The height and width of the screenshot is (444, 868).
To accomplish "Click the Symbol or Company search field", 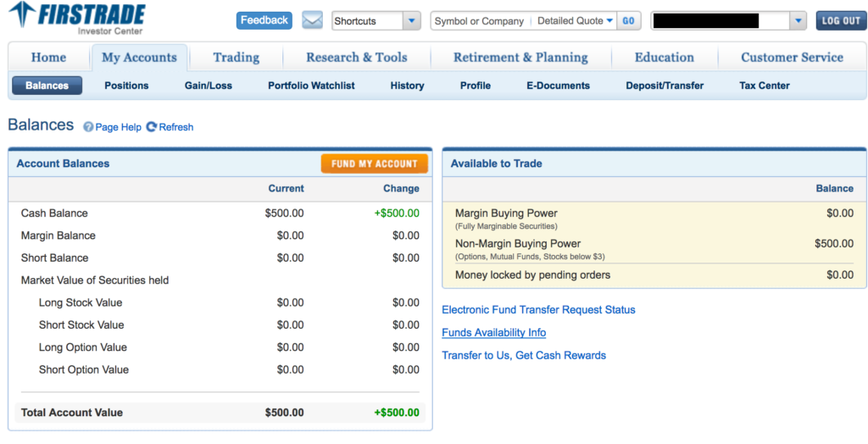I will [479, 21].
